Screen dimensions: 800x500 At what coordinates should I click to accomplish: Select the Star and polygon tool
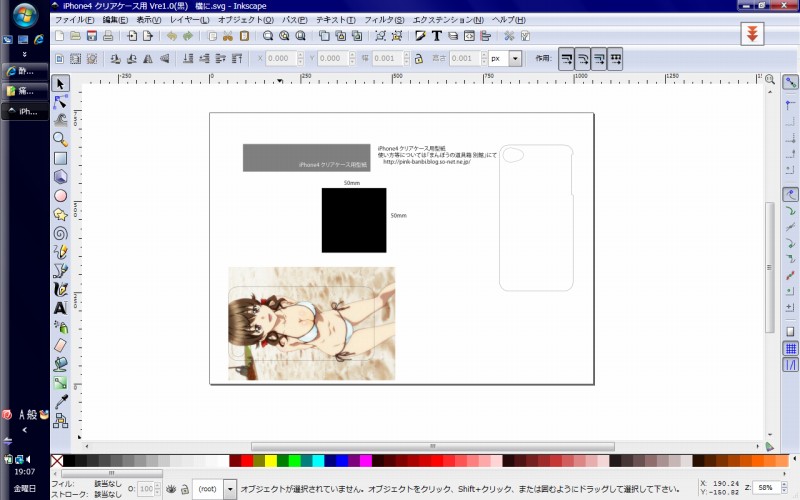click(60, 214)
